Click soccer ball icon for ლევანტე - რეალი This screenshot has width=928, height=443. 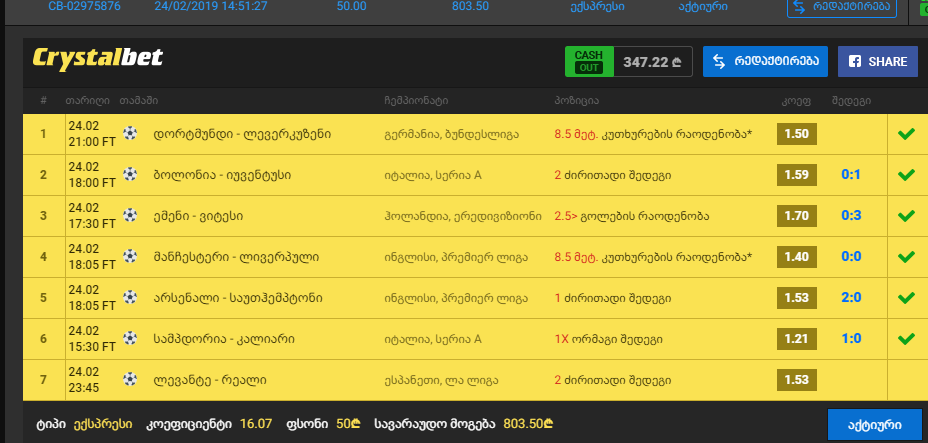pyautogui.click(x=130, y=379)
